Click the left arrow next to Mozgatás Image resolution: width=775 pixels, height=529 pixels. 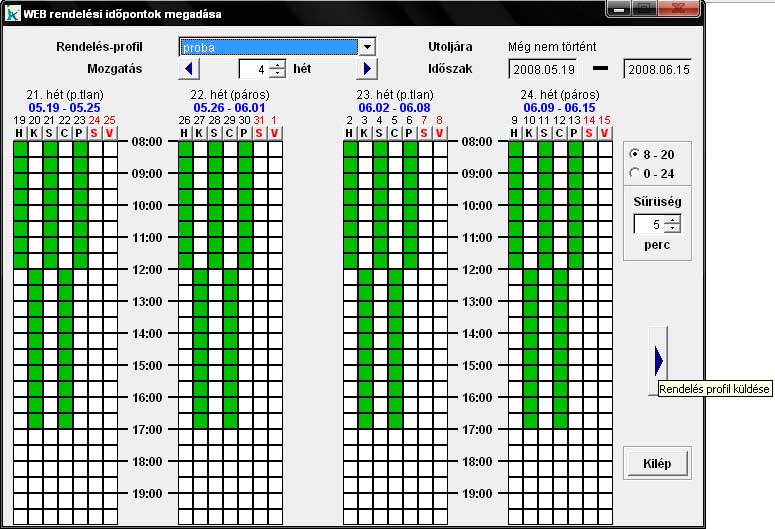[190, 69]
